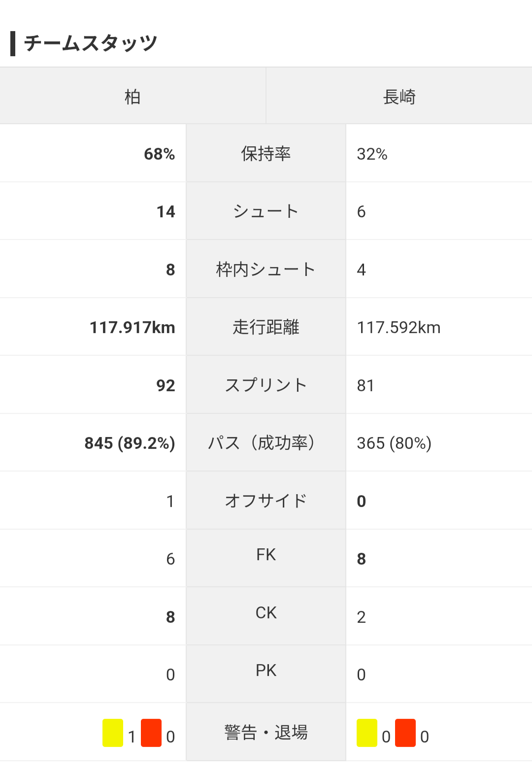
Task: Select the 長崎 team header
Action: point(399,96)
